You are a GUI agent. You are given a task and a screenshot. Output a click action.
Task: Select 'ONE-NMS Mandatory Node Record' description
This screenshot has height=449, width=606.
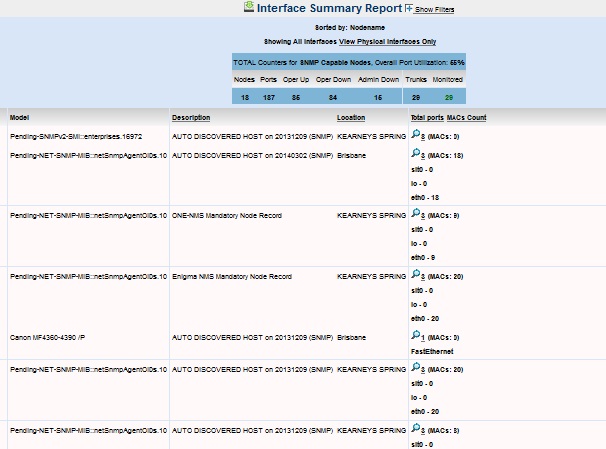(x=227, y=216)
